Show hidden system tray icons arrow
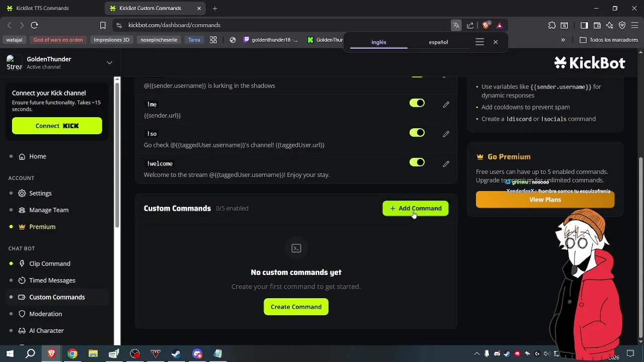Image resolution: width=644 pixels, height=362 pixels. pos(476,354)
